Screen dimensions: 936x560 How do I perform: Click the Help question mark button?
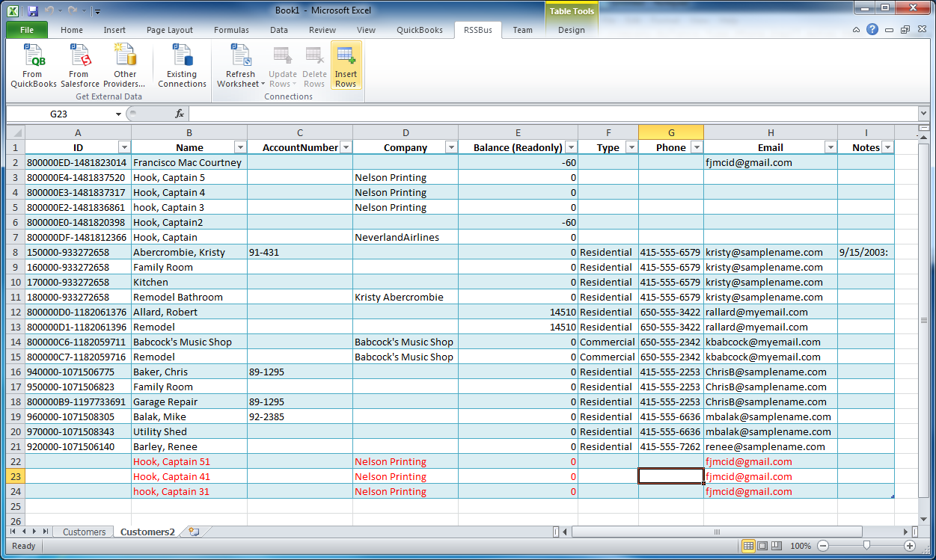[873, 30]
